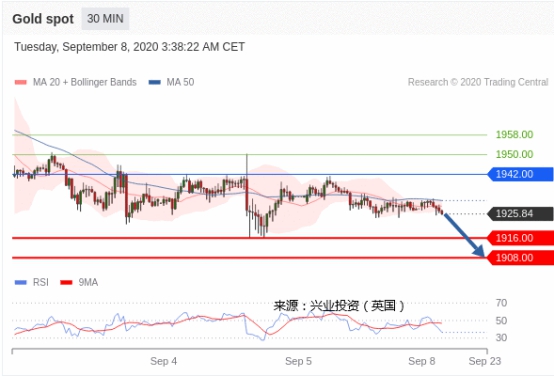Click the Gold spot title
The height and width of the screenshot is (377, 554).
pos(43,19)
